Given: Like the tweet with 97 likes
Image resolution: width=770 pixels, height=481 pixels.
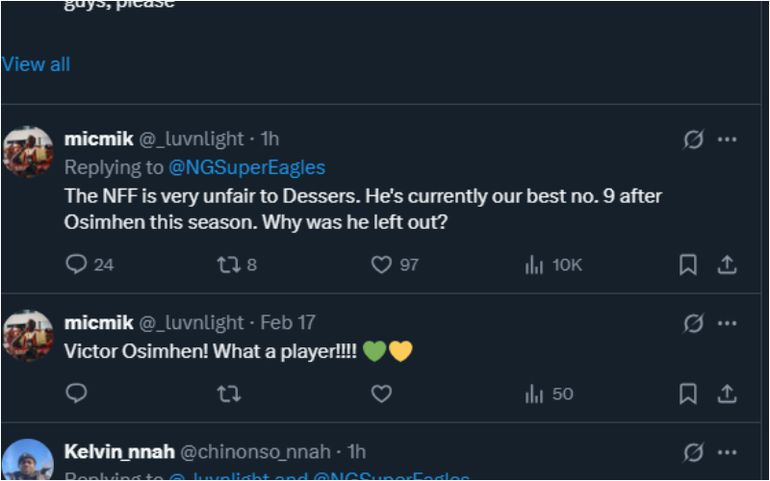Looking at the screenshot, I should click(381, 265).
